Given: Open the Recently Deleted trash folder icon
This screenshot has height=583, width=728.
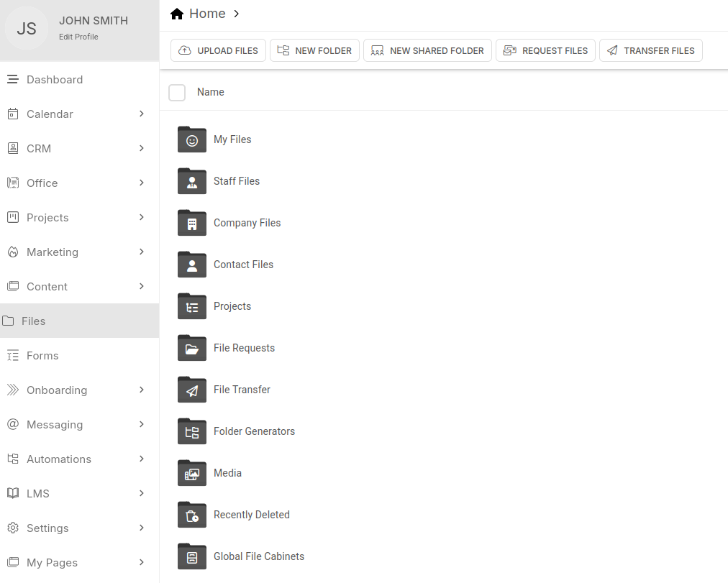Looking at the screenshot, I should 191,515.
